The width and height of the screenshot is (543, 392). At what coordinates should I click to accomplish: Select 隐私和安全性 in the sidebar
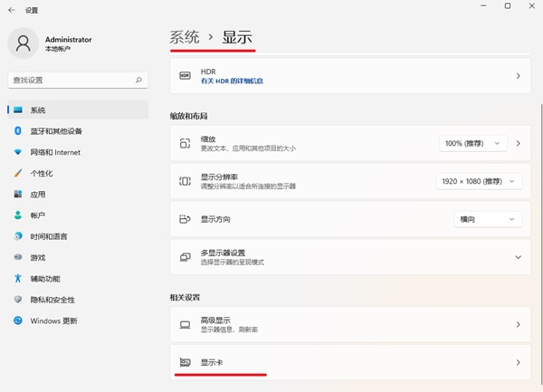pyautogui.click(x=78, y=300)
